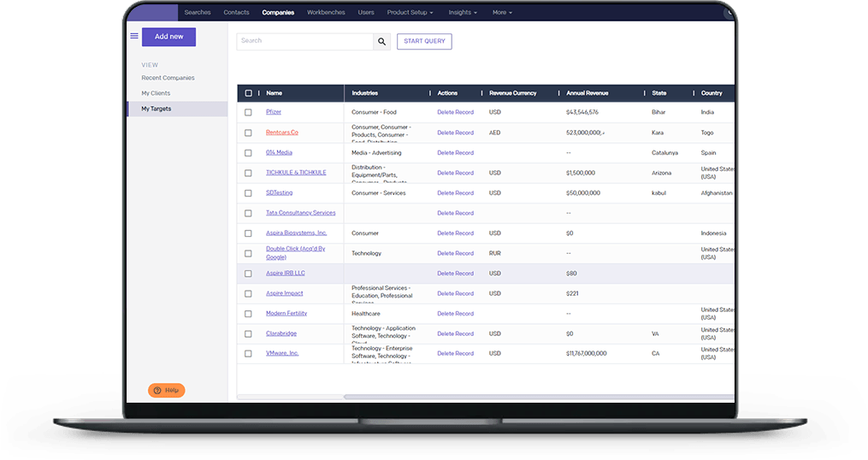Go to the Contacts tab
Screen dimensions: 868x460
236,12
